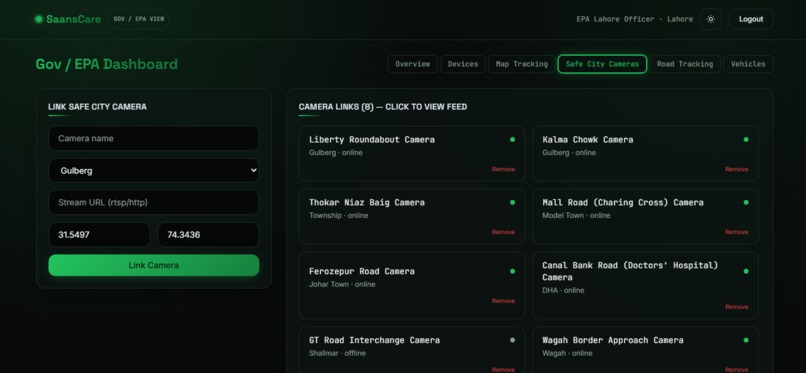Remove the Ferozepur Road Camera

pyautogui.click(x=503, y=301)
